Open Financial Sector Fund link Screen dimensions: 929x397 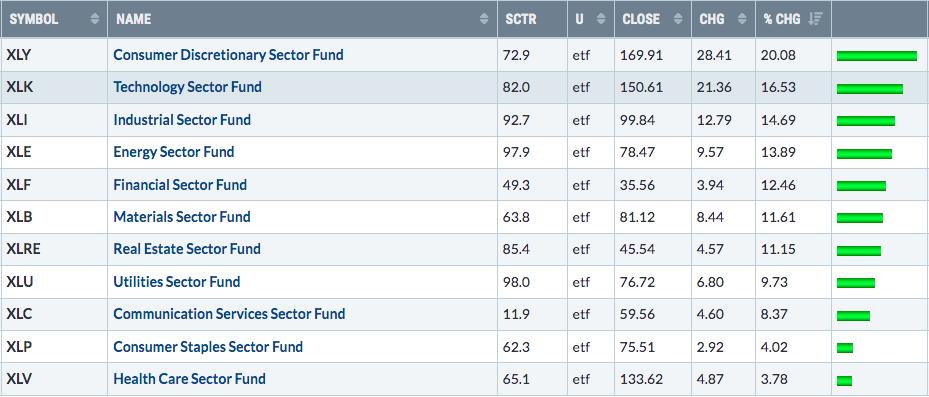point(180,185)
